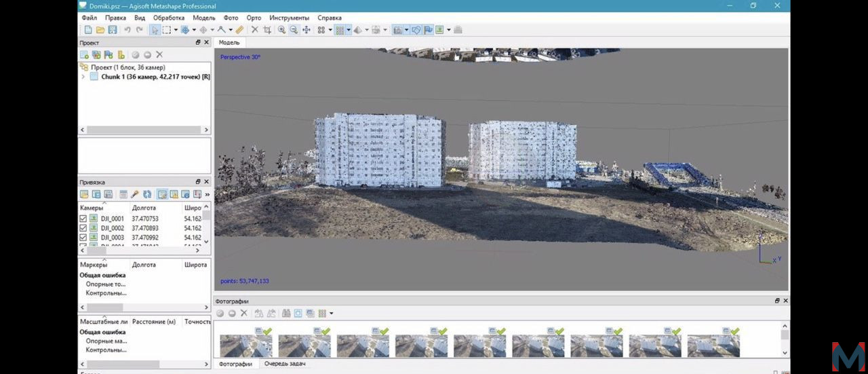Select the Модель view tab

pos(229,42)
